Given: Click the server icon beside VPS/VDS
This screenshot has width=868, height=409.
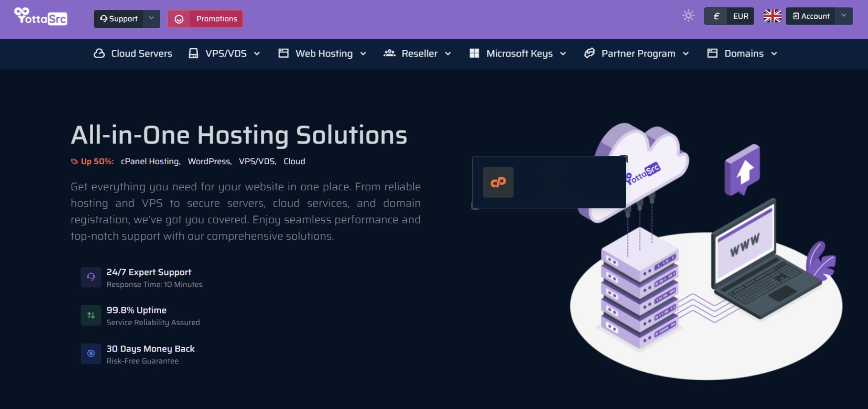Looking at the screenshot, I should (x=194, y=53).
